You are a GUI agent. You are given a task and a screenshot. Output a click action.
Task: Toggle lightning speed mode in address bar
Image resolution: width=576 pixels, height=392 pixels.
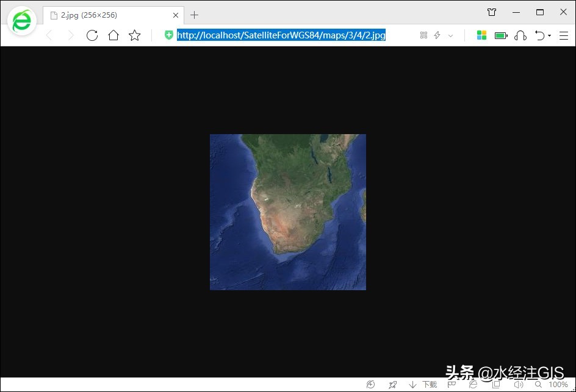[437, 35]
